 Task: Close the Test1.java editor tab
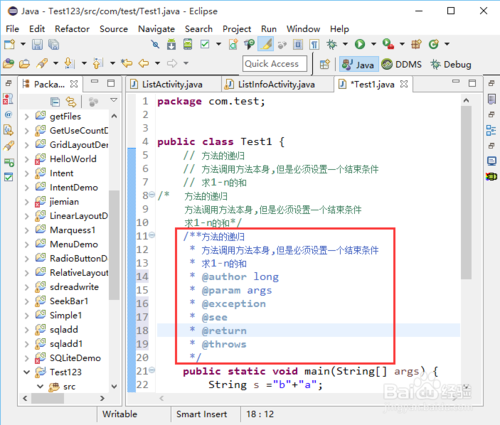point(404,84)
